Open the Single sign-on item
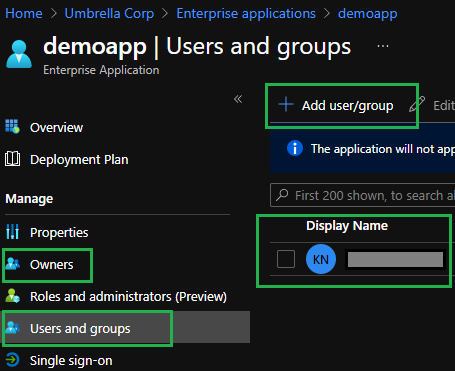455x371 pixels. pyautogui.click(x=71, y=361)
